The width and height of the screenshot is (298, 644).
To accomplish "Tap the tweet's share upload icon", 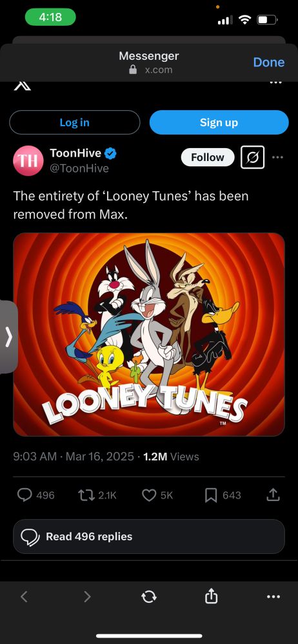I will point(272,495).
